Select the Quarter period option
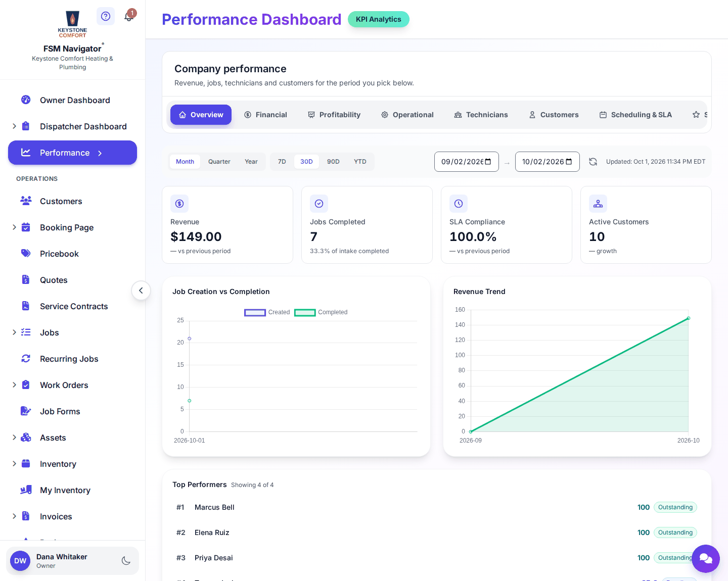 [x=219, y=162]
